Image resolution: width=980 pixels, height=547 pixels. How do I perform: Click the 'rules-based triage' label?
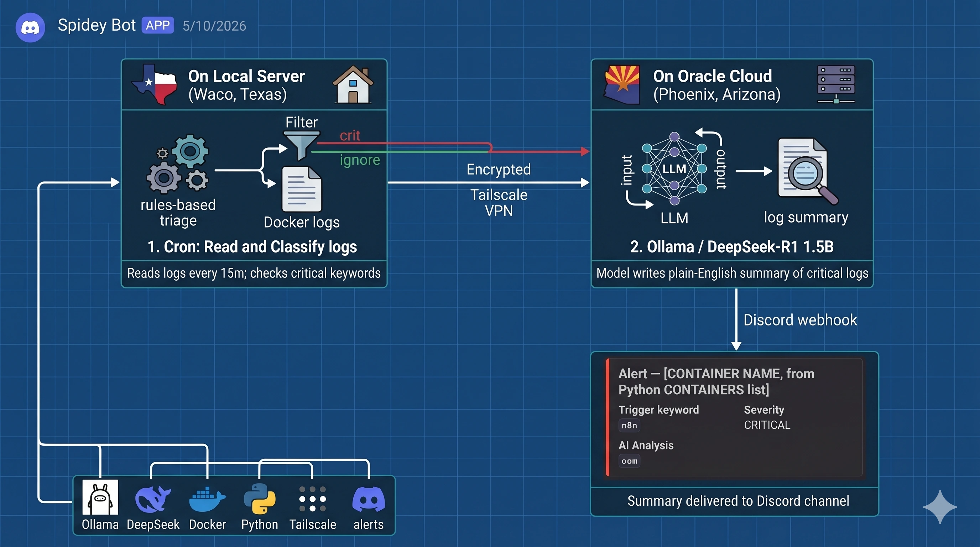[178, 213]
